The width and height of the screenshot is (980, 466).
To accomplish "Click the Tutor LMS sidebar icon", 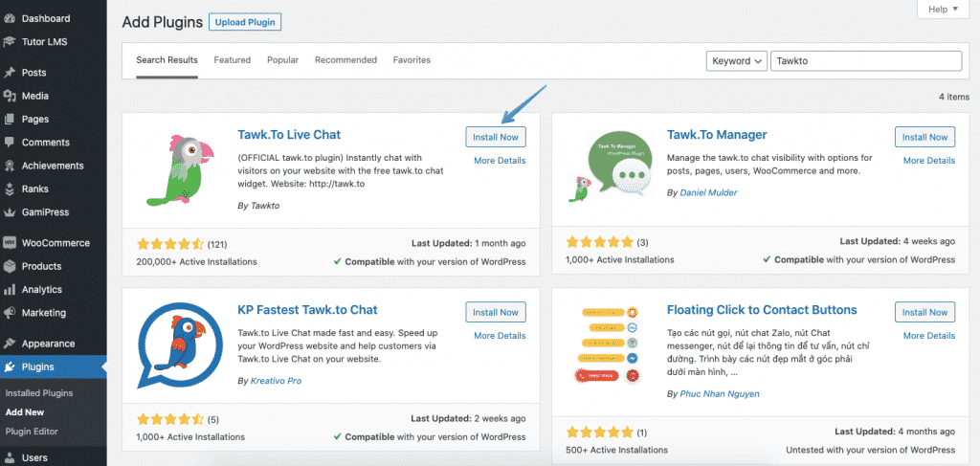I will point(10,41).
